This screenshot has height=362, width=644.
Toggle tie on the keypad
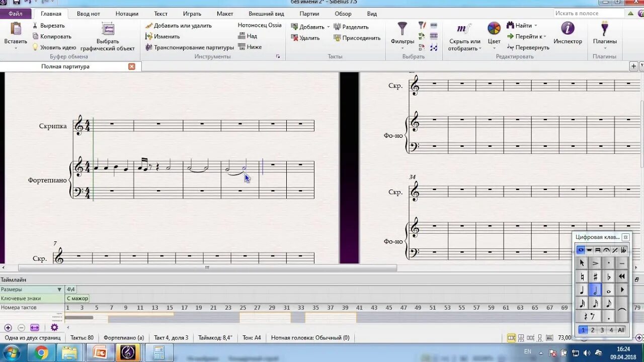click(622, 310)
